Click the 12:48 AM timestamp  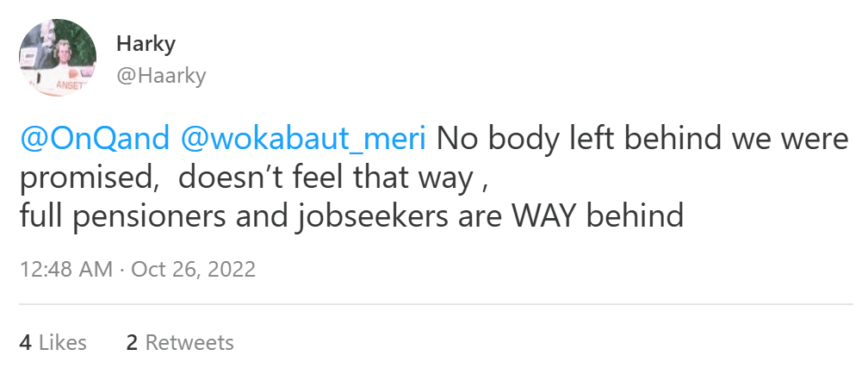[x=65, y=269]
